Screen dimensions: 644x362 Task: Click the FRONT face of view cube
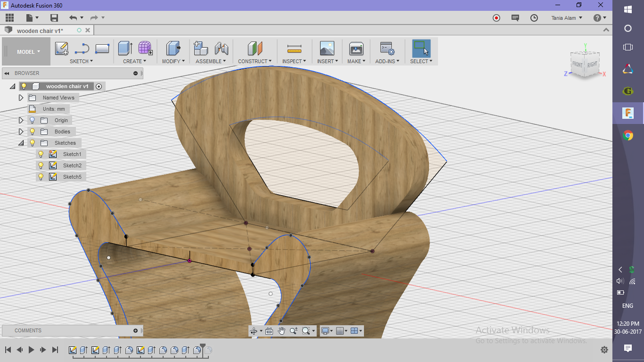tap(578, 64)
